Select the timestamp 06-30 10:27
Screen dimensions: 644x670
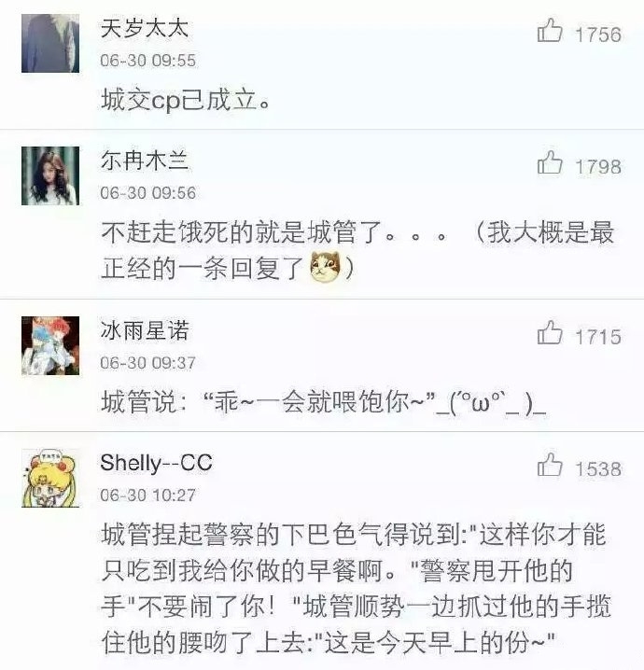tap(147, 496)
